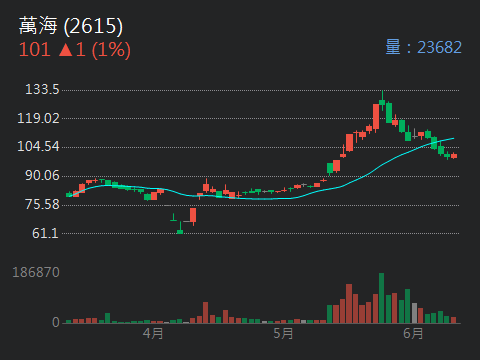Select the 75.58 price axis label

(42, 204)
